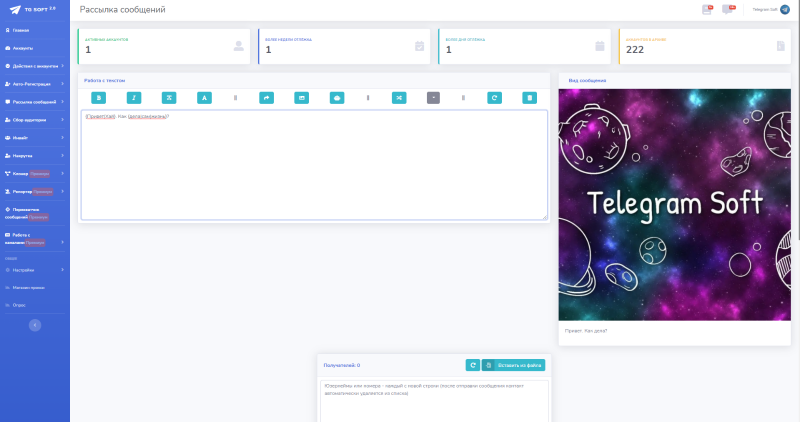Expand Работа с каналами submenu
The height and width of the screenshot is (422, 800).
pyautogui.click(x=35, y=239)
